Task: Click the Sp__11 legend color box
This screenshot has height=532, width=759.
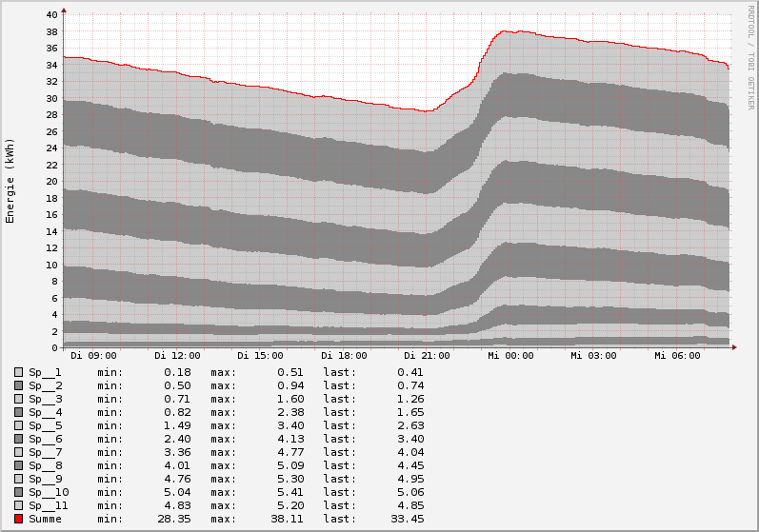Action: tap(18, 505)
